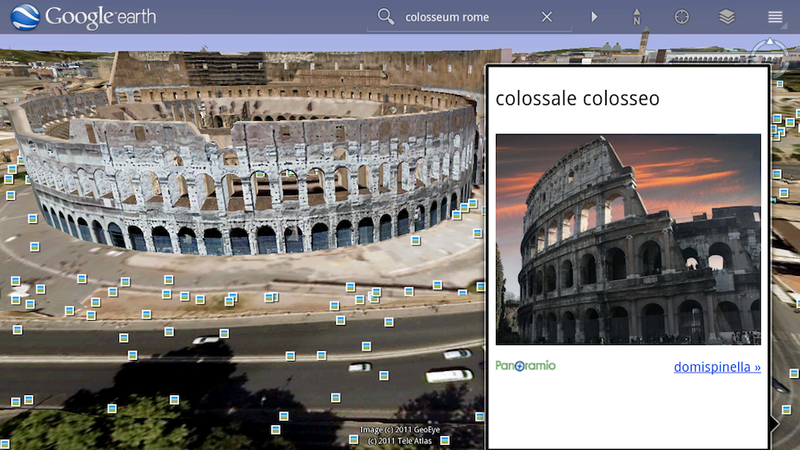Click the '(c) 2011 Tele Atlas' credit text

click(399, 441)
